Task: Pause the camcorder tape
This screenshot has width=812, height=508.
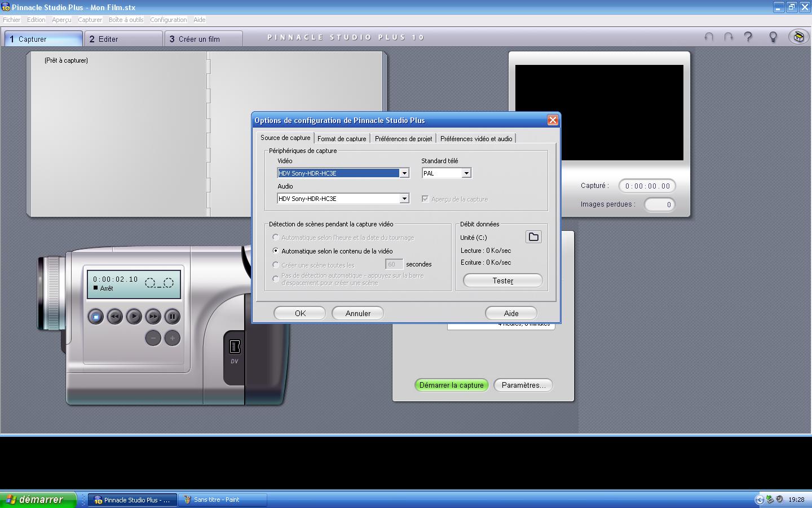Action: tap(173, 317)
